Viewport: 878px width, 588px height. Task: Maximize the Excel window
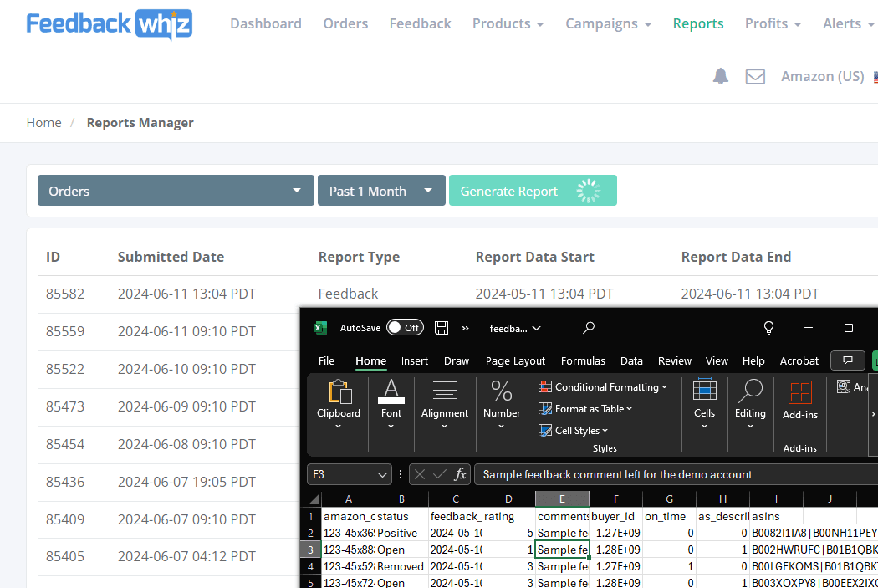849,328
